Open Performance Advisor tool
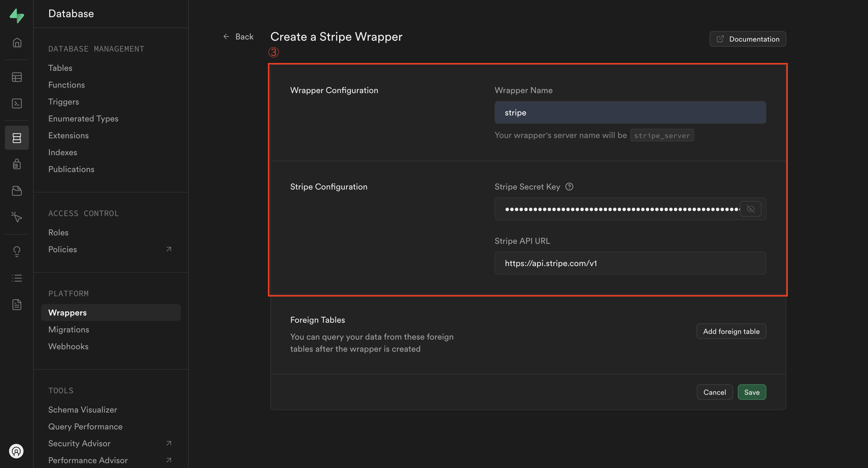 (88, 460)
